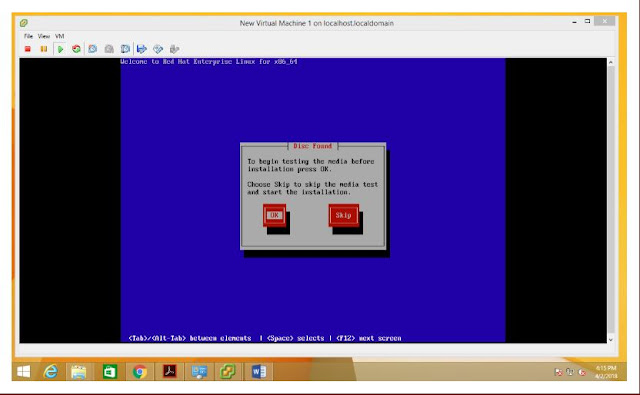
Task: Choose the Skip button to skip media test
Action: coord(343,215)
